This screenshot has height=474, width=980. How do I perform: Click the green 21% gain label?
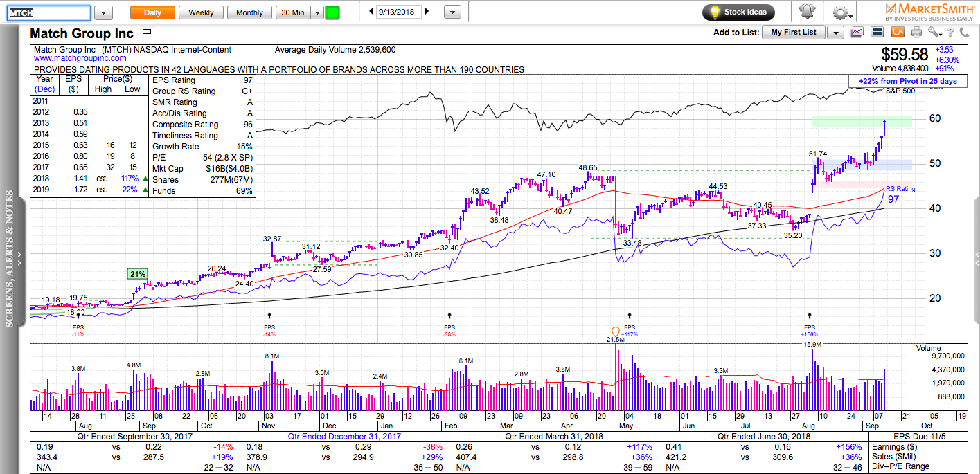[137, 274]
